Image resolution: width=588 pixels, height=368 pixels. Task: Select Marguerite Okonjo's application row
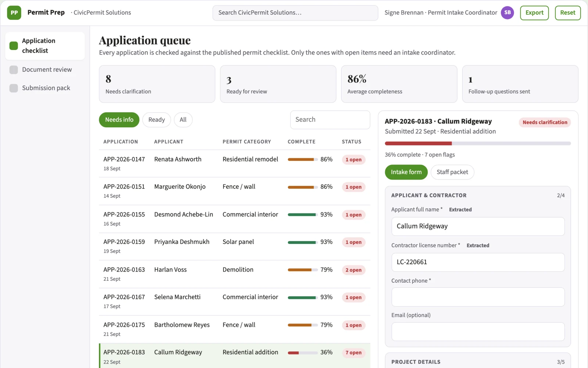(234, 191)
